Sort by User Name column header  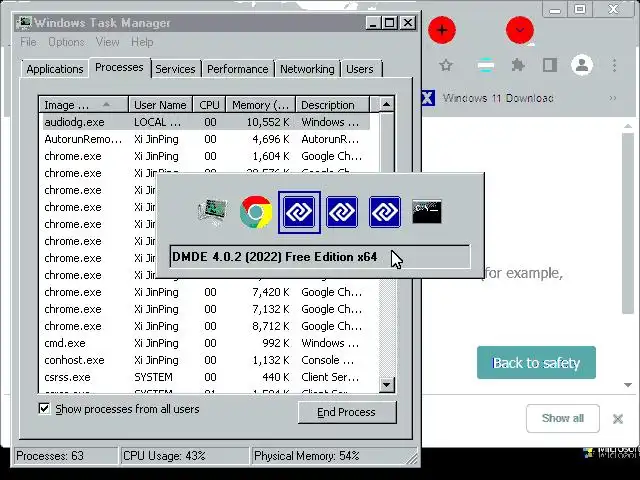[x=160, y=105]
